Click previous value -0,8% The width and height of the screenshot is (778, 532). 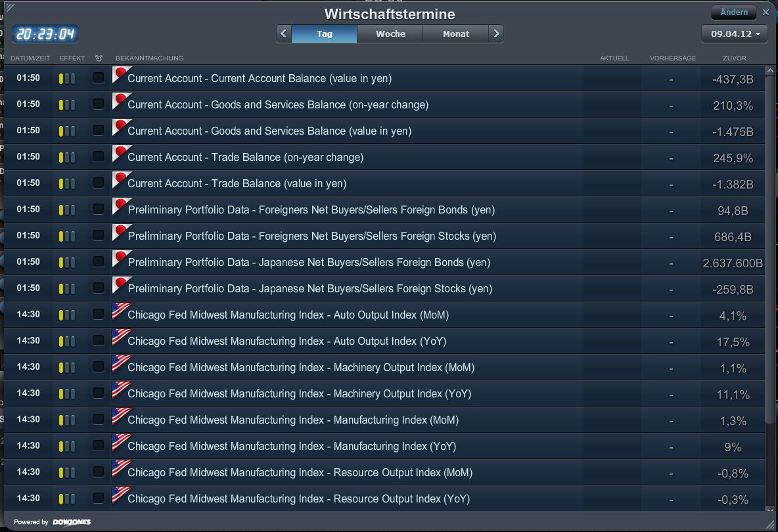[x=733, y=474]
